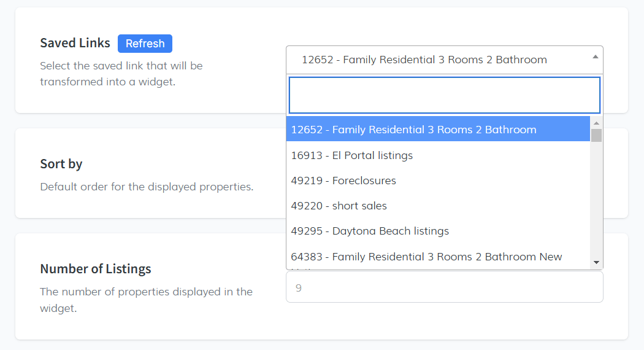Click the Number of Listings heading
The height and width of the screenshot is (350, 644).
[96, 269]
